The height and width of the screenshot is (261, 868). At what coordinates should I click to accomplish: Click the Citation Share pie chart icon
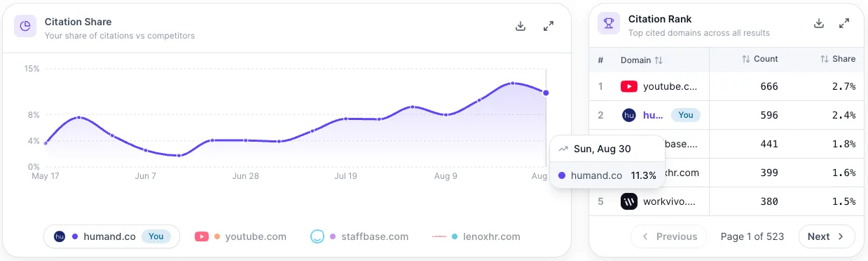[x=25, y=26]
